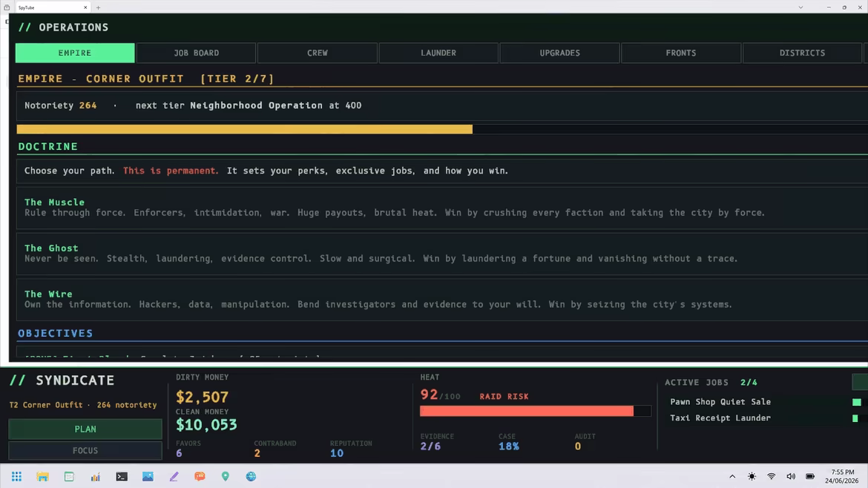Check battery status in system tray
The height and width of the screenshot is (488, 868).
coord(810,476)
